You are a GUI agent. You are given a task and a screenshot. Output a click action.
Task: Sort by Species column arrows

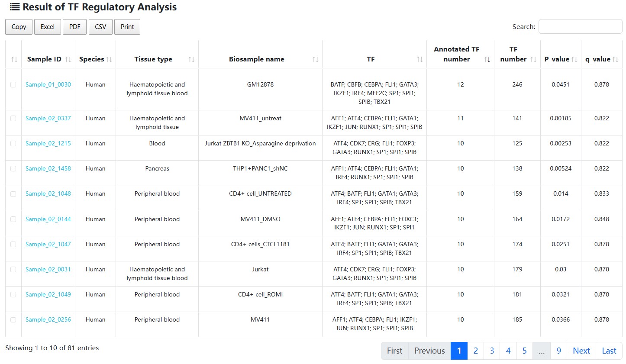click(109, 59)
